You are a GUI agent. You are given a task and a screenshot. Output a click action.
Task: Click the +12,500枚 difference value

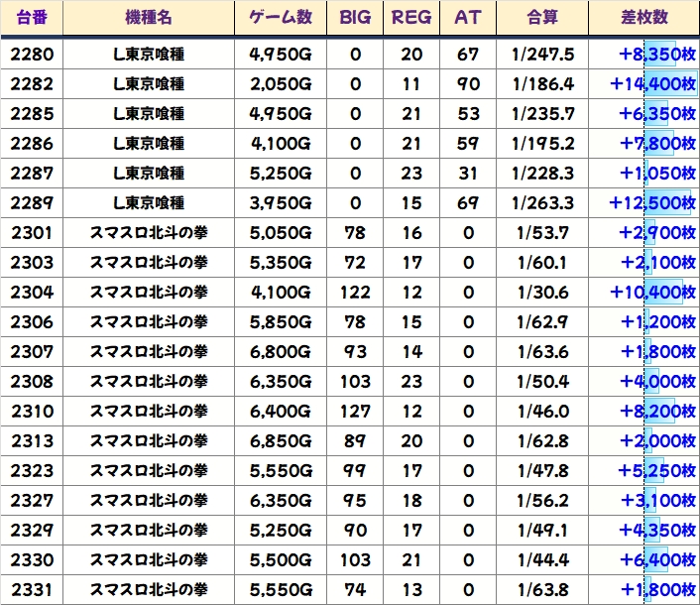click(653, 203)
